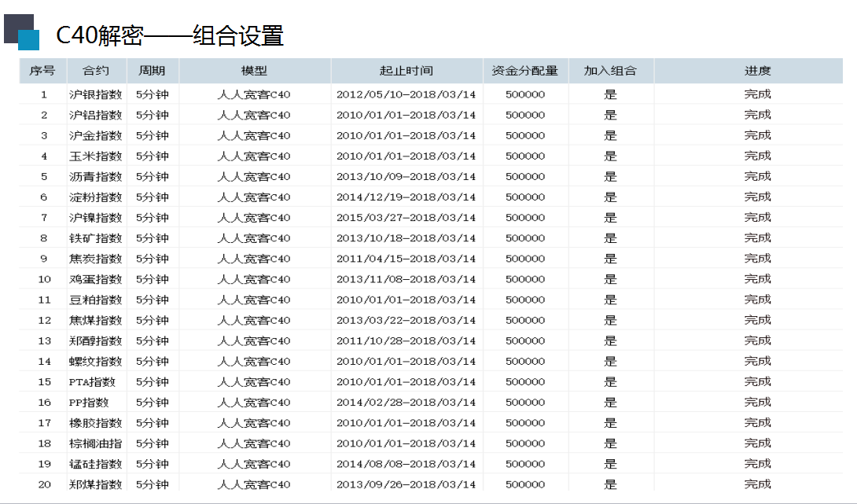Image resolution: width=857 pixels, height=504 pixels.
Task: Select the 焦煤指数 contract cell
Action: [x=96, y=320]
